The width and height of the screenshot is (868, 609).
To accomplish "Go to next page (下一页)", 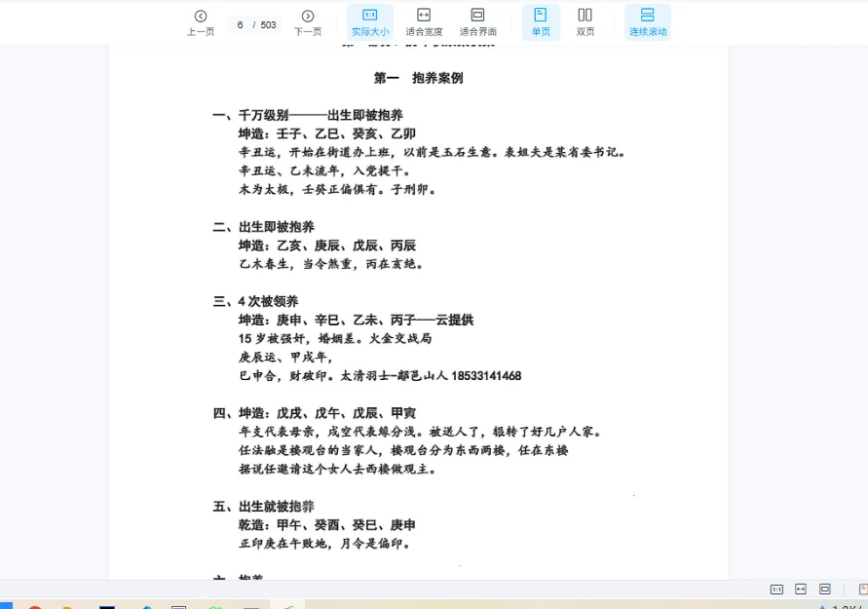I will [307, 22].
